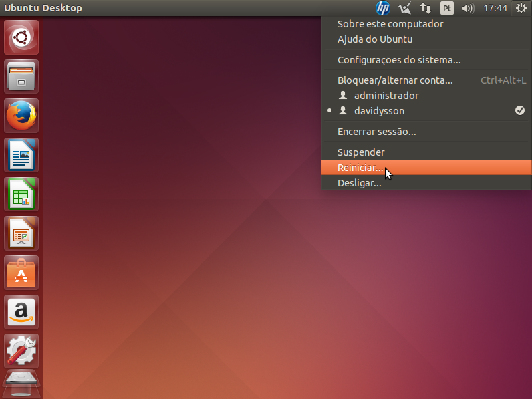Image resolution: width=532 pixels, height=399 pixels.
Task: Choose Desligar... from session menu
Action: [359, 183]
